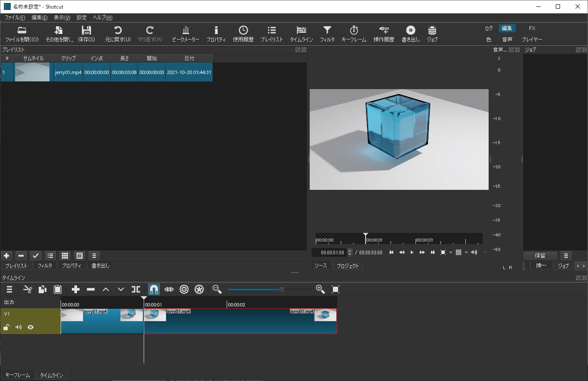The width and height of the screenshot is (588, 381).
Task: Open player grid dropdown arrow
Action: (466, 252)
